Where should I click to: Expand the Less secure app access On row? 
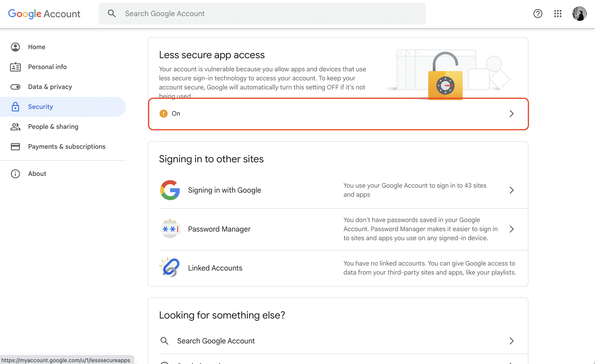click(x=512, y=113)
